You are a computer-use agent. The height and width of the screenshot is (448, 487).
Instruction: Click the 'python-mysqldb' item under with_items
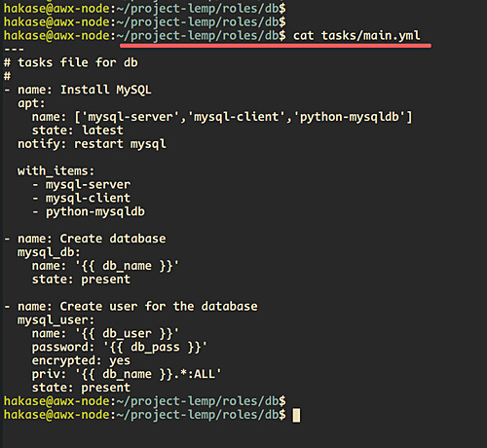coord(95,212)
